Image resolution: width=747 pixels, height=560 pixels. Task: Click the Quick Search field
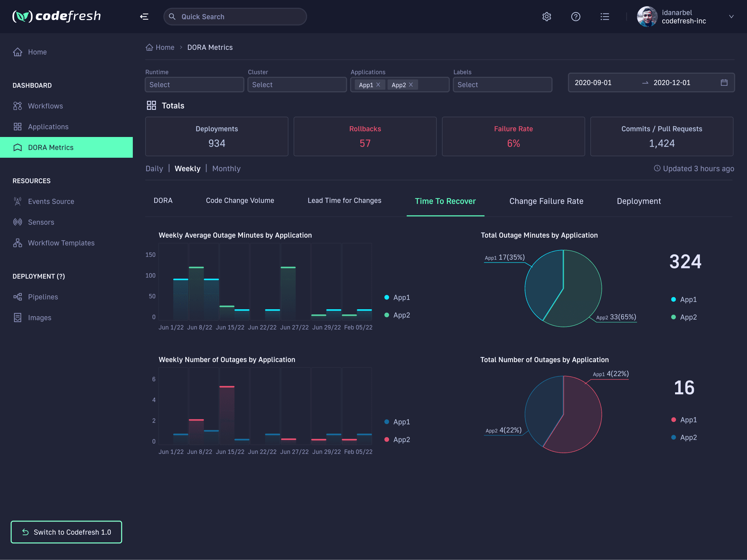(x=235, y=17)
